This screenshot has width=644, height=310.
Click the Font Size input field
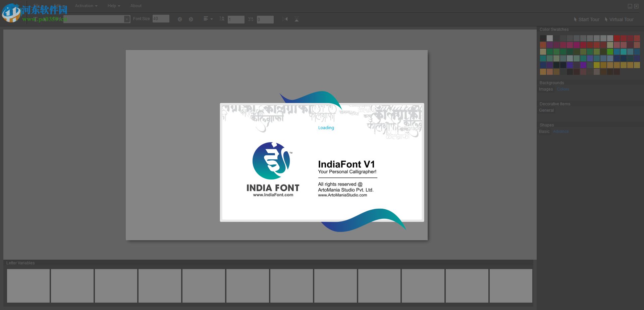tap(161, 19)
